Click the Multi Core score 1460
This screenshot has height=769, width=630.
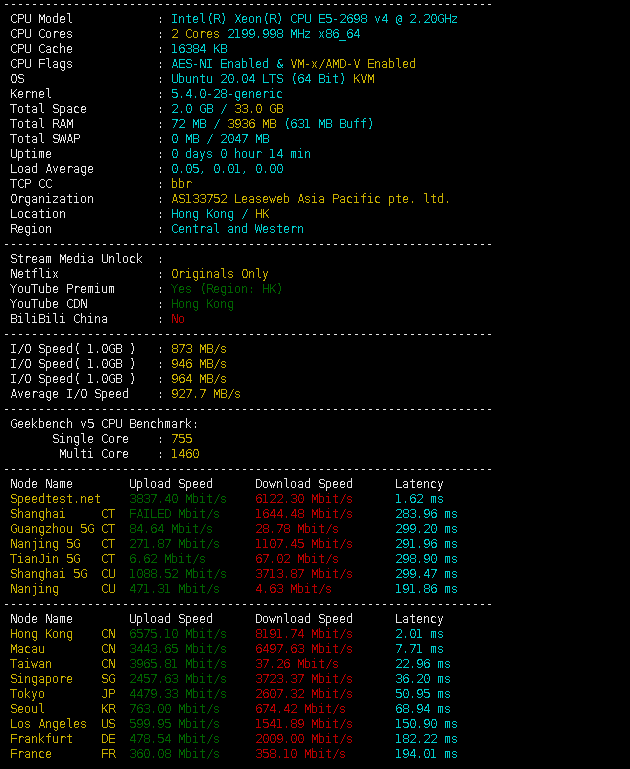[185, 454]
